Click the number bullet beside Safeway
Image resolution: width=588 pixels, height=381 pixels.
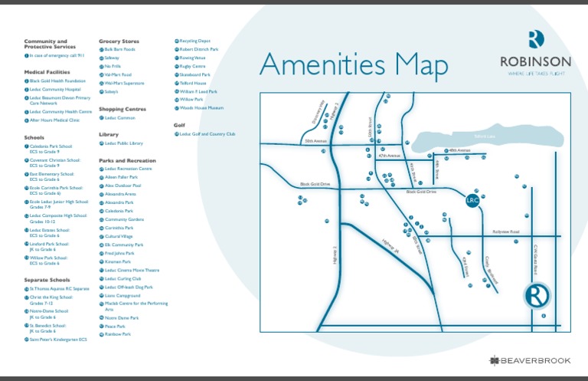tap(101, 58)
